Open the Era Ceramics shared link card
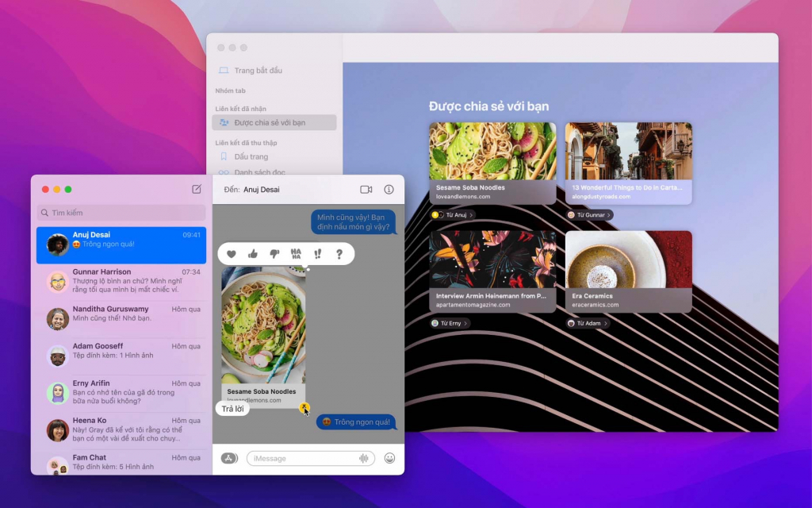812x508 pixels. click(x=629, y=271)
